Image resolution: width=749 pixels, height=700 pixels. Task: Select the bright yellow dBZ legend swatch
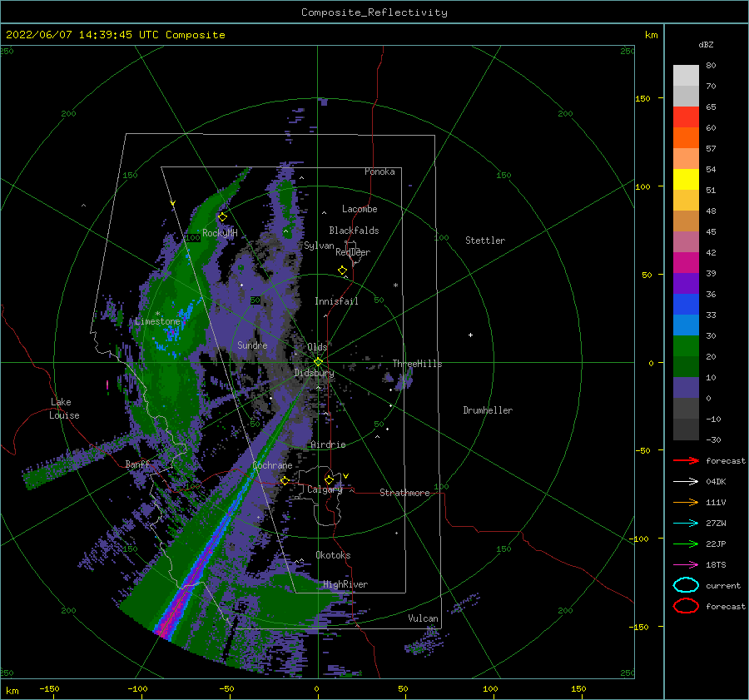pos(686,180)
